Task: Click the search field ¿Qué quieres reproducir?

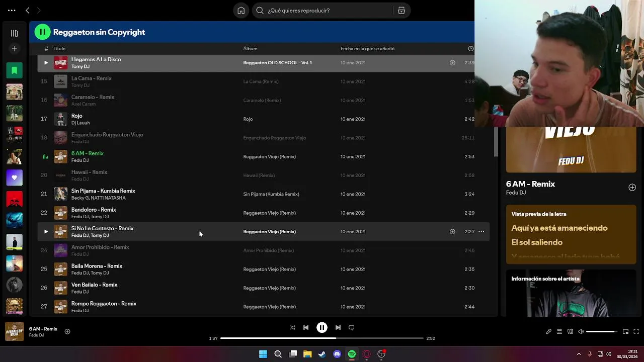Action: 322,11
